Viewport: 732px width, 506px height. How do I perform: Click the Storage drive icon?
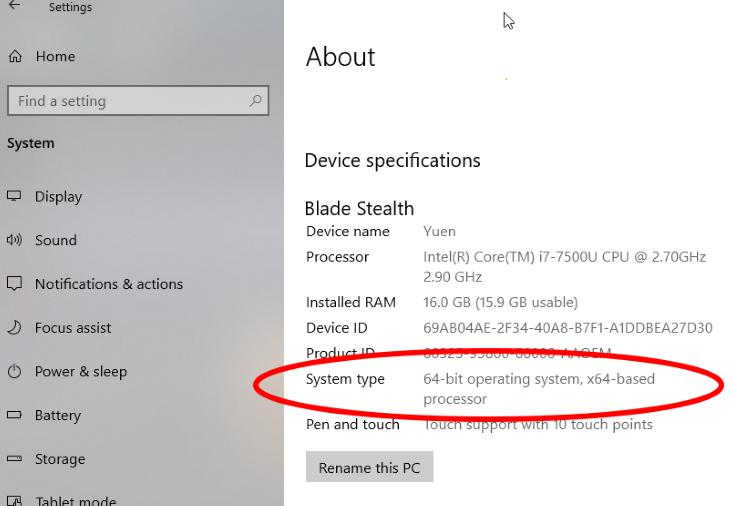click(14, 459)
